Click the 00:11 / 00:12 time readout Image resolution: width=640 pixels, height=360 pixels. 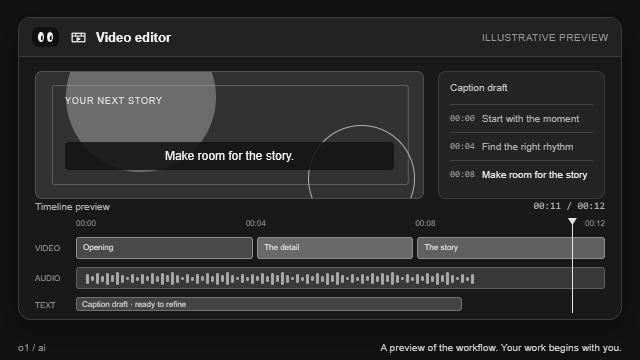(x=569, y=206)
